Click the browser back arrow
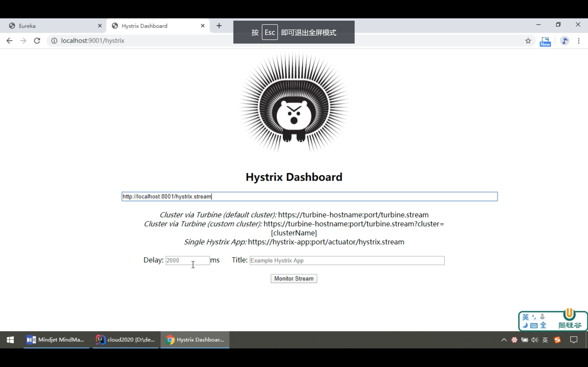Screen dimensions: 588x367 (x=9, y=41)
